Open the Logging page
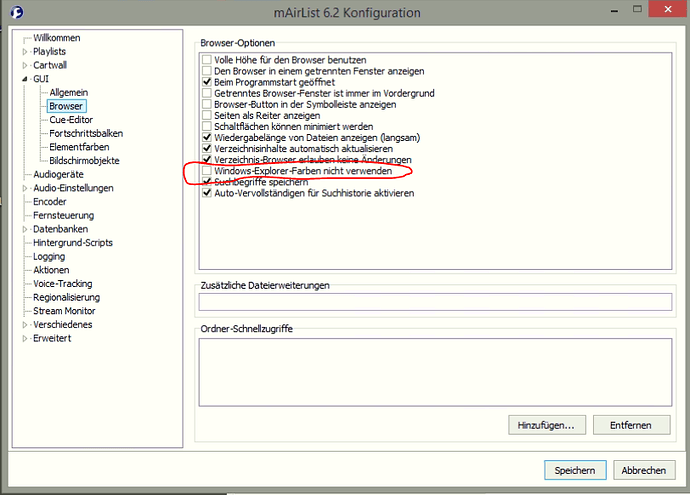 [x=49, y=256]
